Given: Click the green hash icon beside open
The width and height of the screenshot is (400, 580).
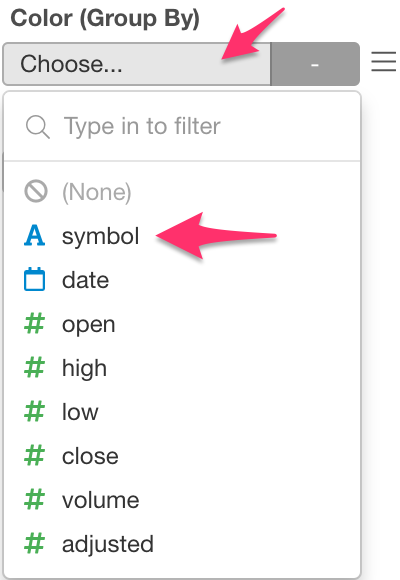Looking at the screenshot, I should (x=34, y=323).
